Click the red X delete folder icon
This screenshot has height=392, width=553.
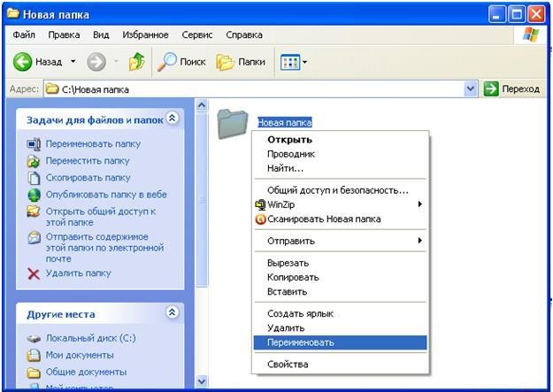pos(34,273)
